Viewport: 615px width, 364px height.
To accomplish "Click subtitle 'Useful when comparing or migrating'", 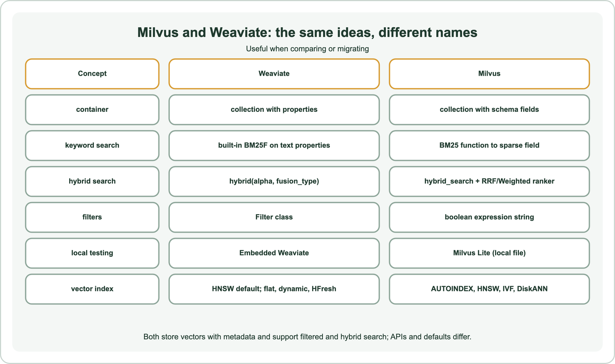I will click(307, 49).
